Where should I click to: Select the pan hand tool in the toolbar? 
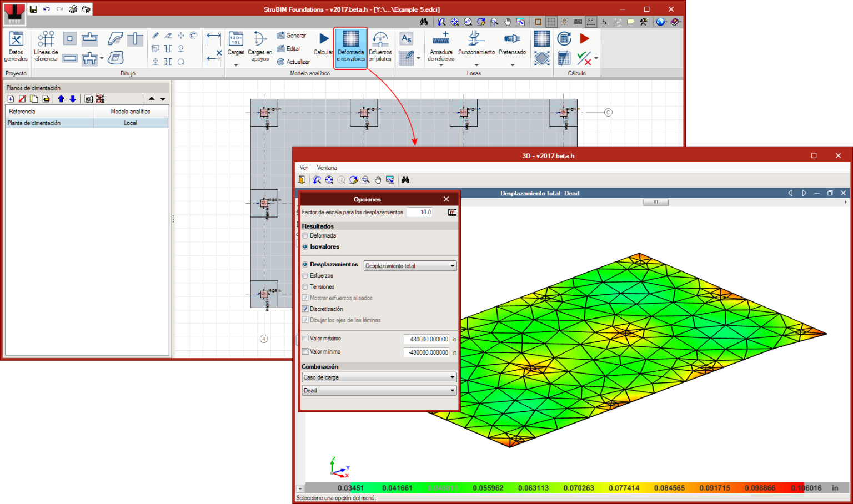coord(507,22)
